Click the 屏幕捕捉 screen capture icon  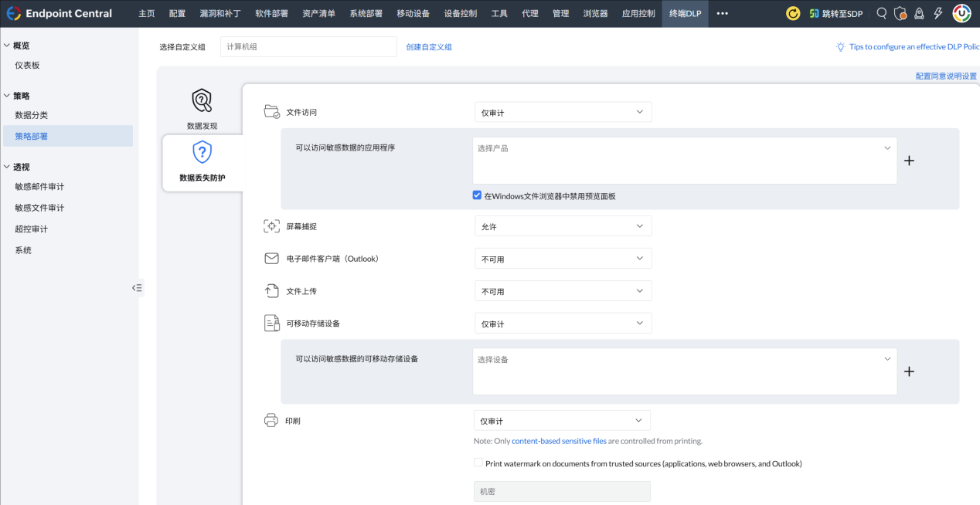pyautogui.click(x=271, y=225)
